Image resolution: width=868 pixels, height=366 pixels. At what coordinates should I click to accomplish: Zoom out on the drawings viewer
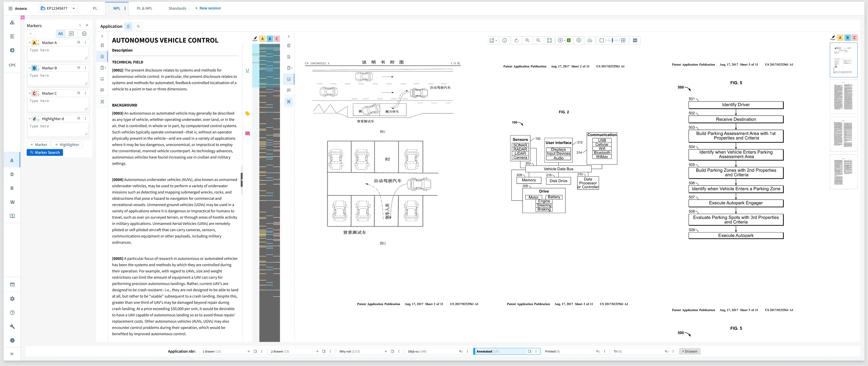(x=538, y=40)
